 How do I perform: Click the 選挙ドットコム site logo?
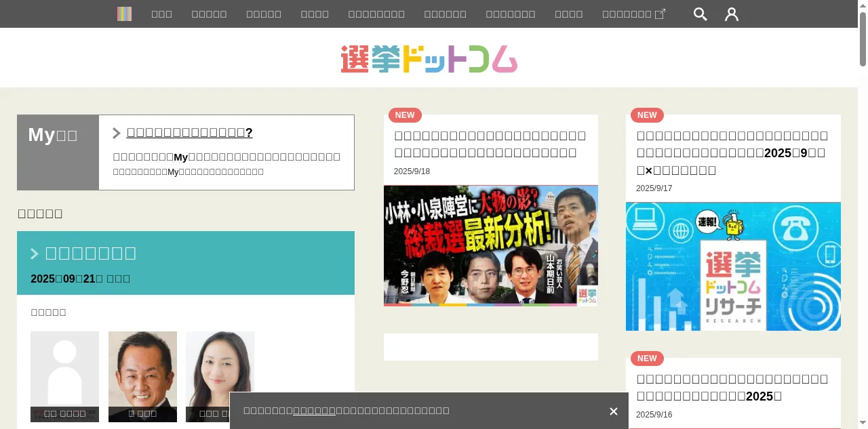[x=429, y=58]
